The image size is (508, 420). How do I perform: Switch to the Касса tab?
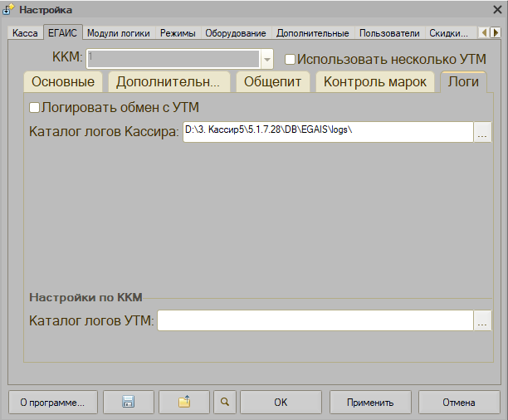point(25,33)
